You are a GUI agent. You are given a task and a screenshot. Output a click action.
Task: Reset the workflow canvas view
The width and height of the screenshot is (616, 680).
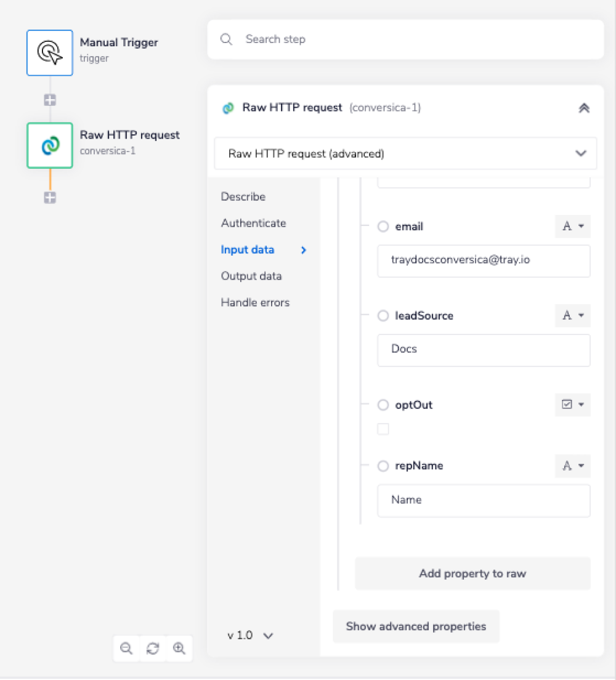pos(153,648)
